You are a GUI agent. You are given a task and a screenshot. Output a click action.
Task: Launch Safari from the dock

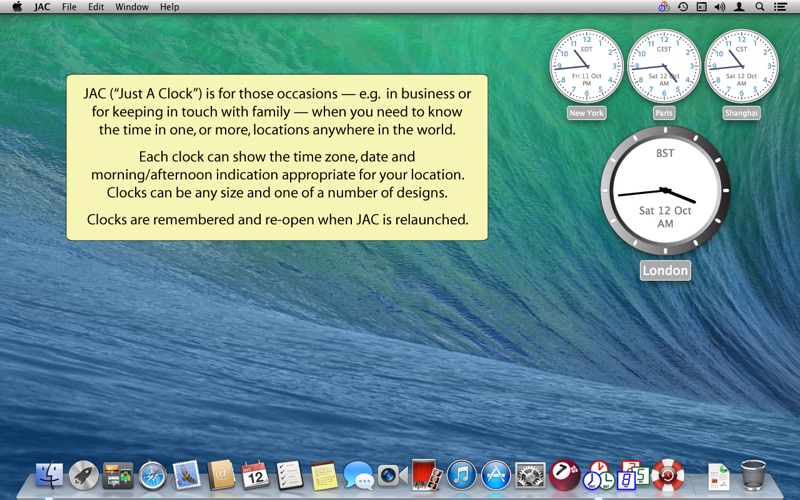pyautogui.click(x=152, y=474)
